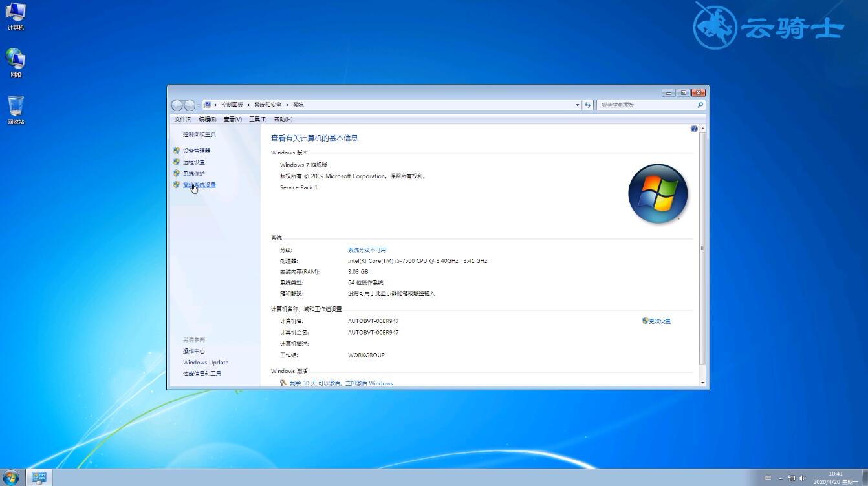Click the Control Panel taskbar button

(39, 478)
